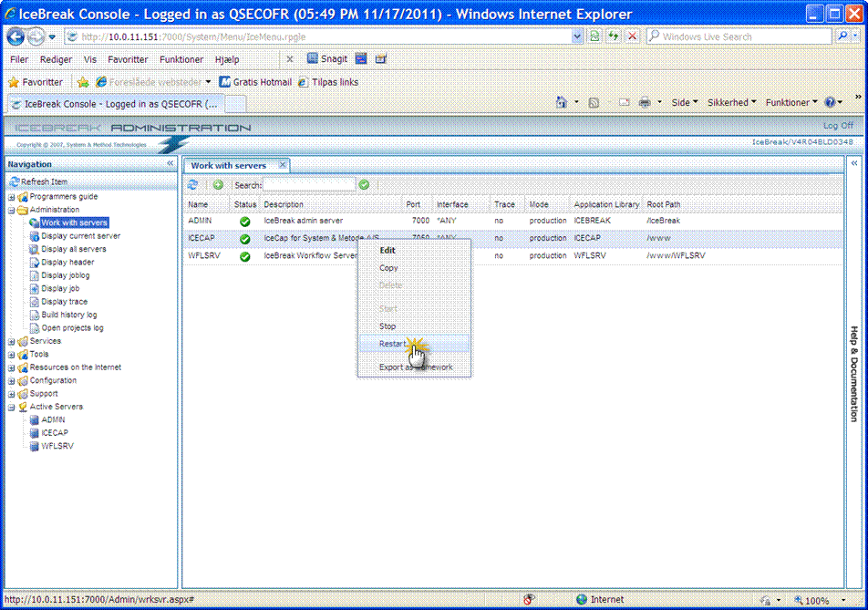Click the URL address bar field
This screenshot has width=868, height=610.
[x=325, y=36]
